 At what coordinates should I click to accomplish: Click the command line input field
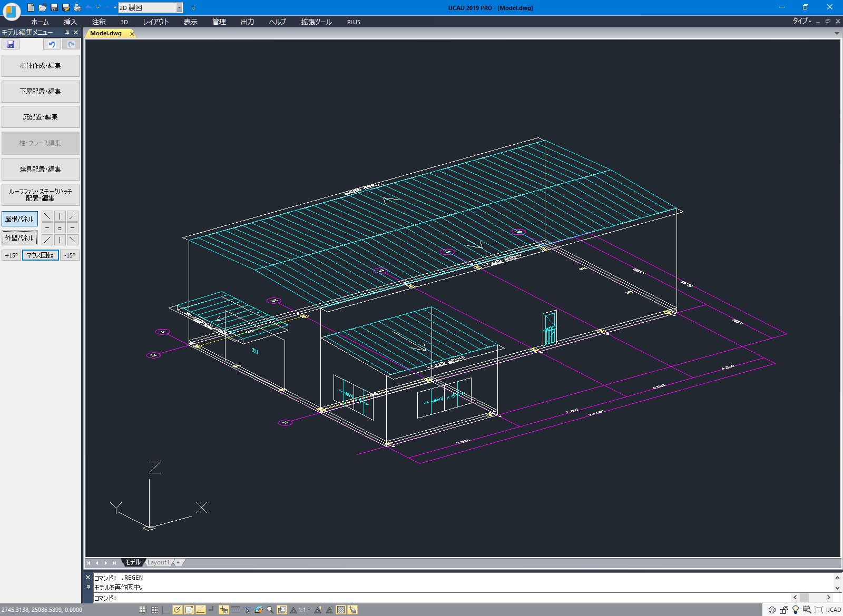pos(443,598)
